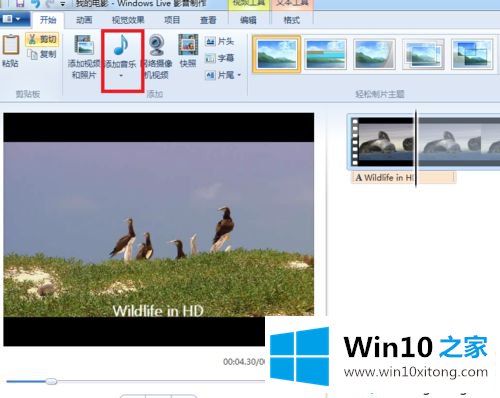Add a Caption (字幕)
The width and height of the screenshot is (500, 398).
[x=219, y=58]
